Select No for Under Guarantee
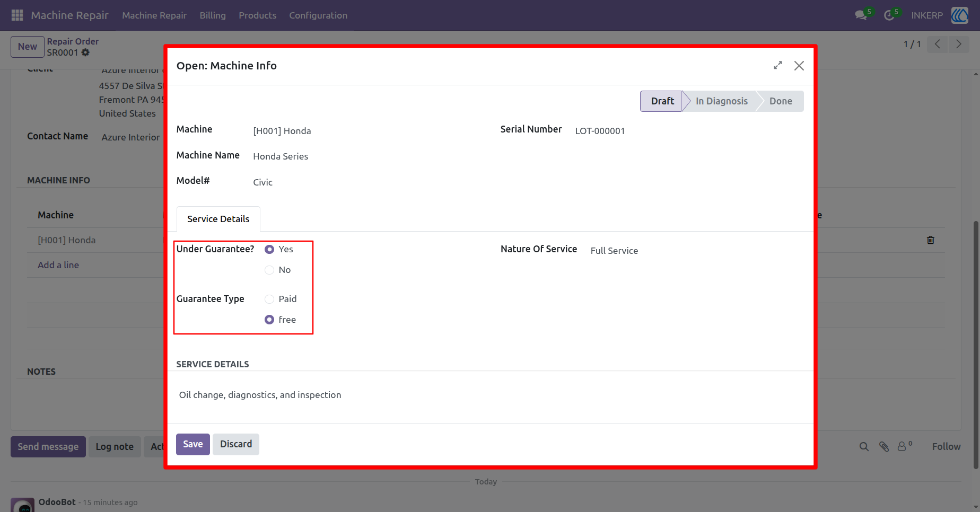This screenshot has width=980, height=512. (x=269, y=270)
